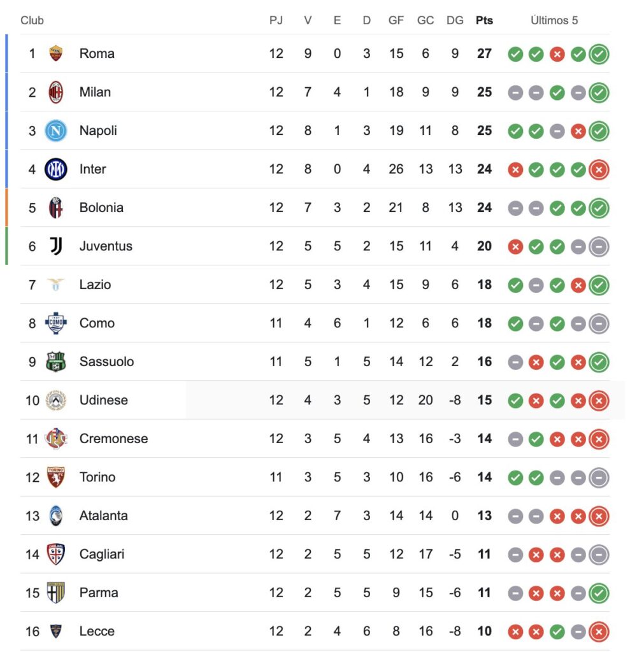Click the Napoli club logo

pos(56,131)
